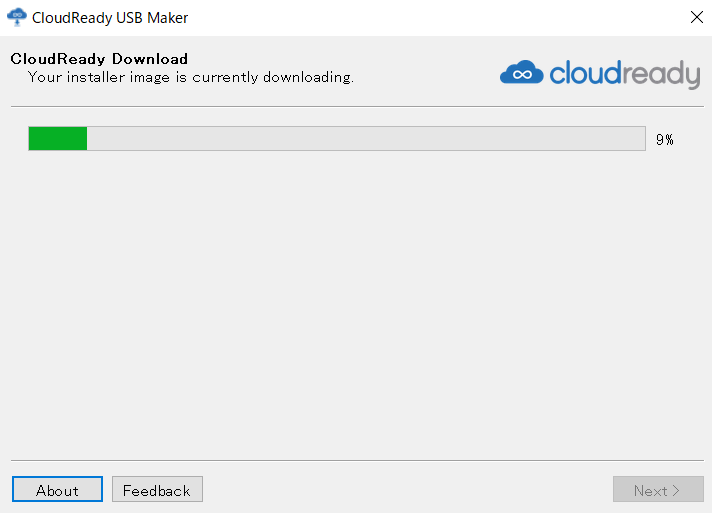Click the 9% download percentage label

(665, 139)
